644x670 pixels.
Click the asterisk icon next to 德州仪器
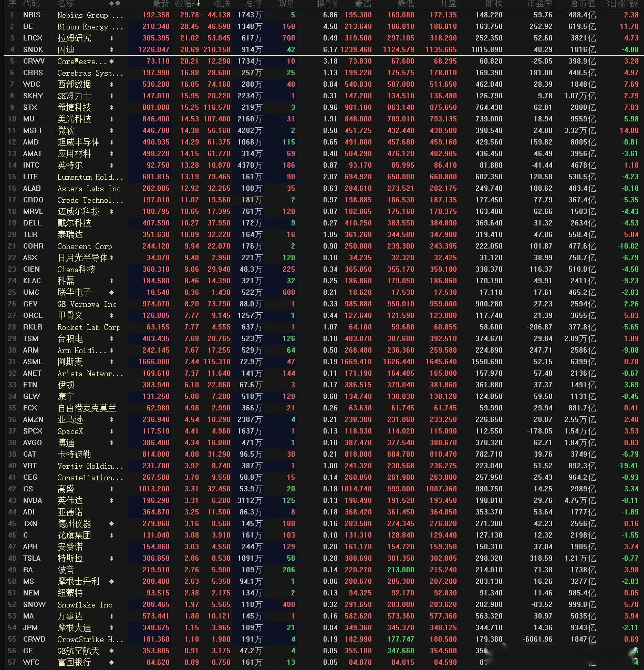point(111,524)
